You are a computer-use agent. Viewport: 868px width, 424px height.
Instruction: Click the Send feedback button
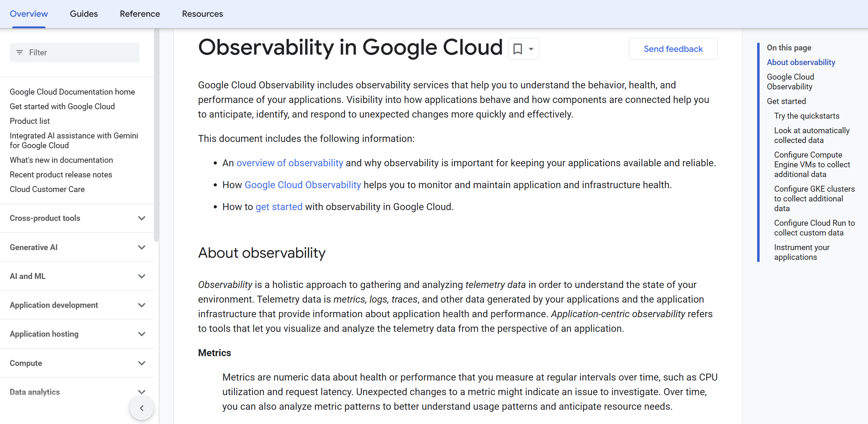coord(673,49)
